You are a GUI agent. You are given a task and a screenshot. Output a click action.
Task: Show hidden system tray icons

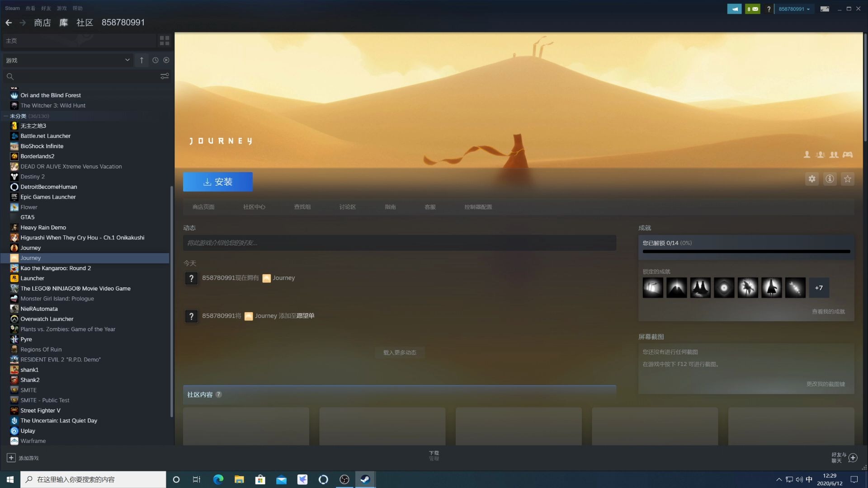[779, 479]
